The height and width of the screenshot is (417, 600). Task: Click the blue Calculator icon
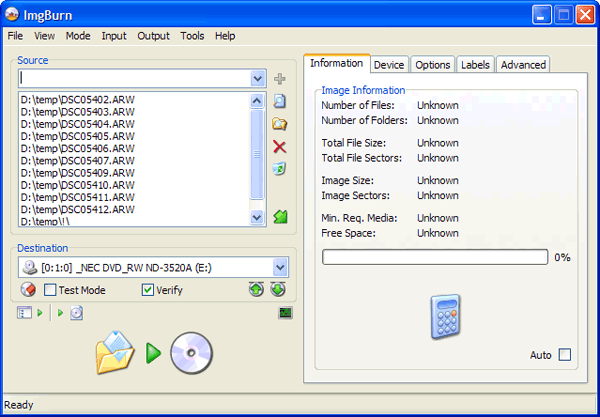446,317
